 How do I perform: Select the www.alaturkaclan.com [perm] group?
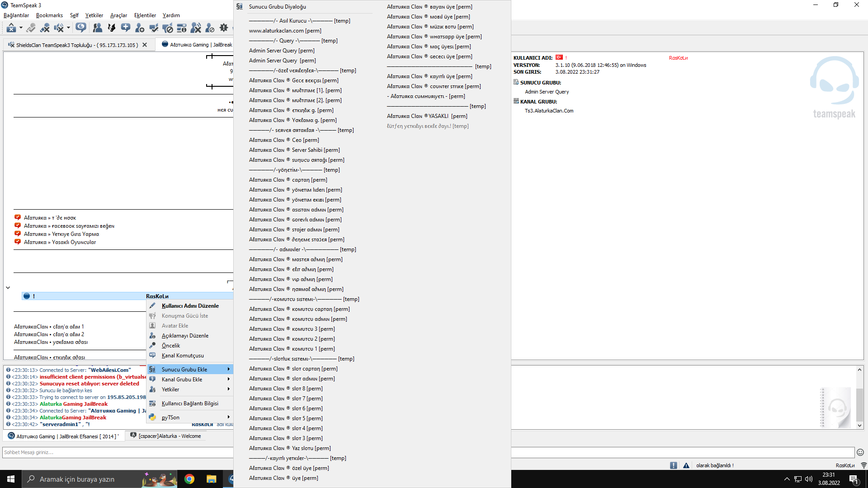point(285,31)
